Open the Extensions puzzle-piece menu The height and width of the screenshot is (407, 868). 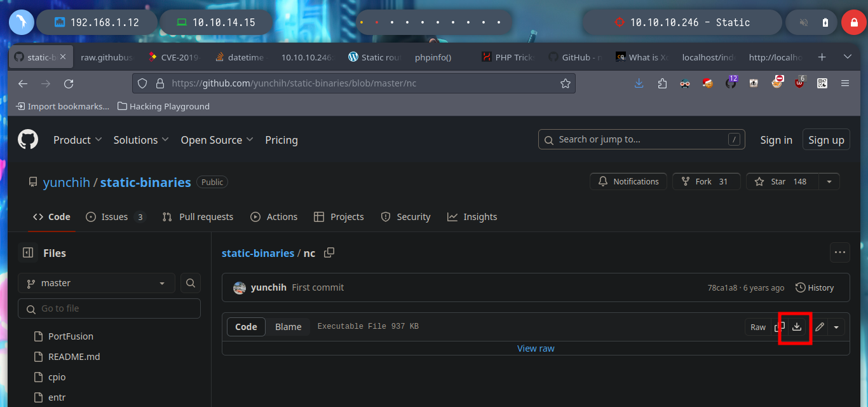coord(662,83)
